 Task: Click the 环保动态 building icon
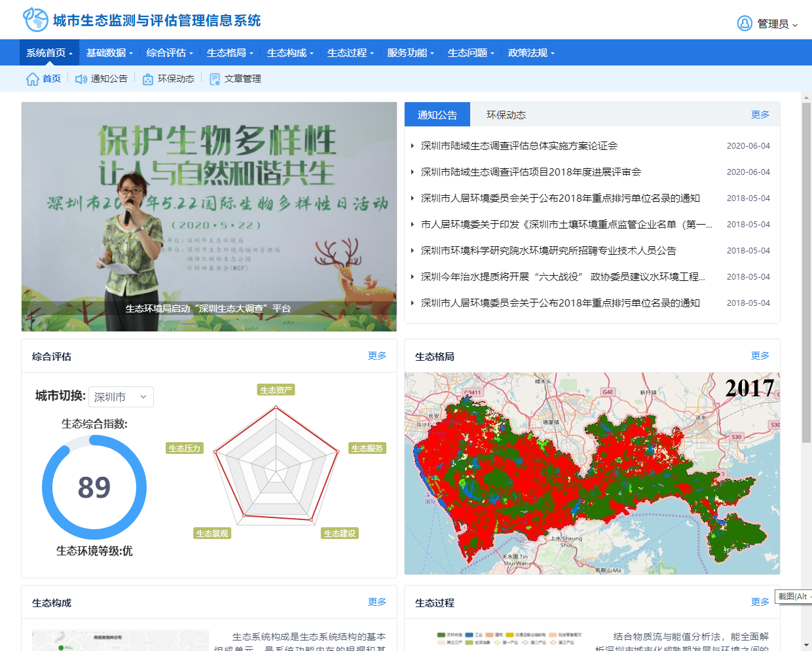[148, 79]
